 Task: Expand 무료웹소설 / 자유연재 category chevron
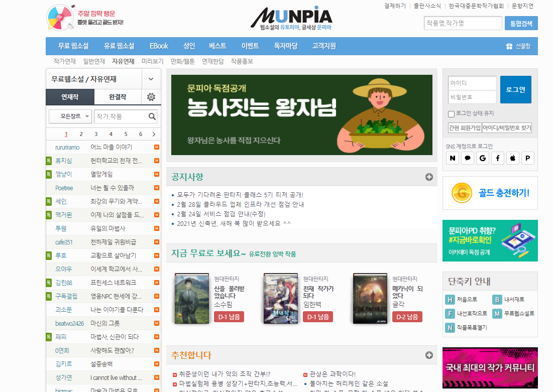[x=151, y=79]
